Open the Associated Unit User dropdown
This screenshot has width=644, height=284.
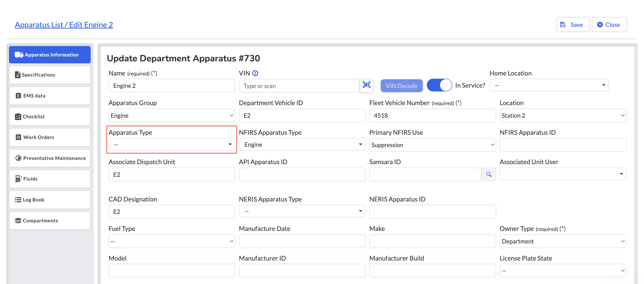coord(563,174)
